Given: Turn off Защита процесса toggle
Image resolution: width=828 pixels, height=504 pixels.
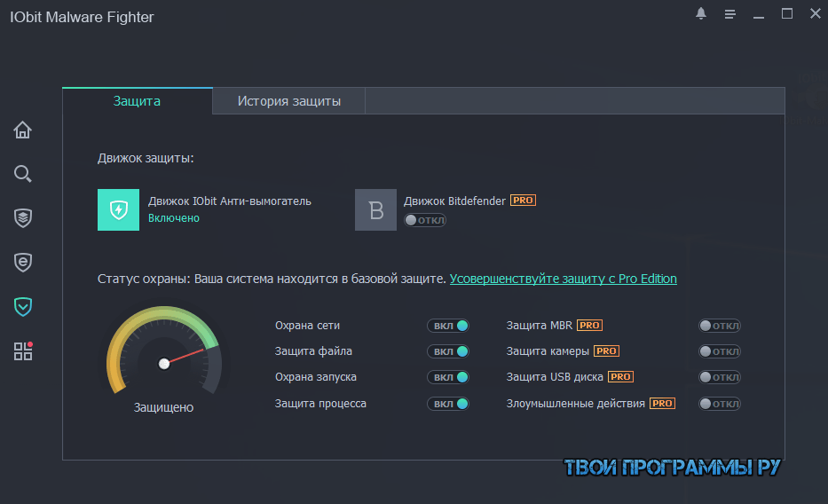Looking at the screenshot, I should tap(448, 404).
